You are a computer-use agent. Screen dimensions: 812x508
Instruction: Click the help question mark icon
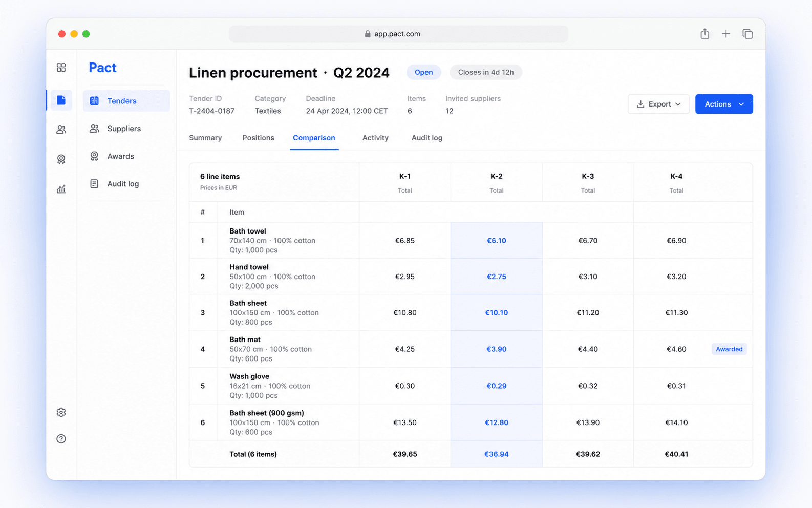pyautogui.click(x=61, y=439)
